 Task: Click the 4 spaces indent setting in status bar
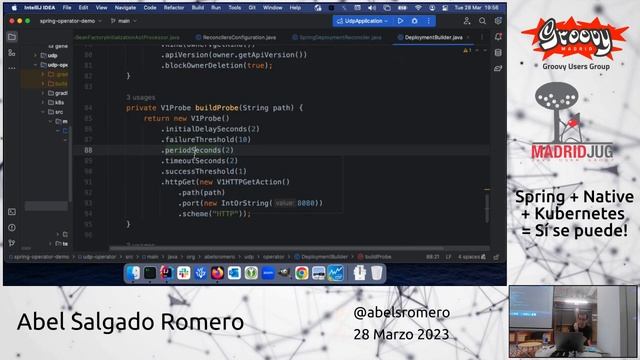coord(469,257)
